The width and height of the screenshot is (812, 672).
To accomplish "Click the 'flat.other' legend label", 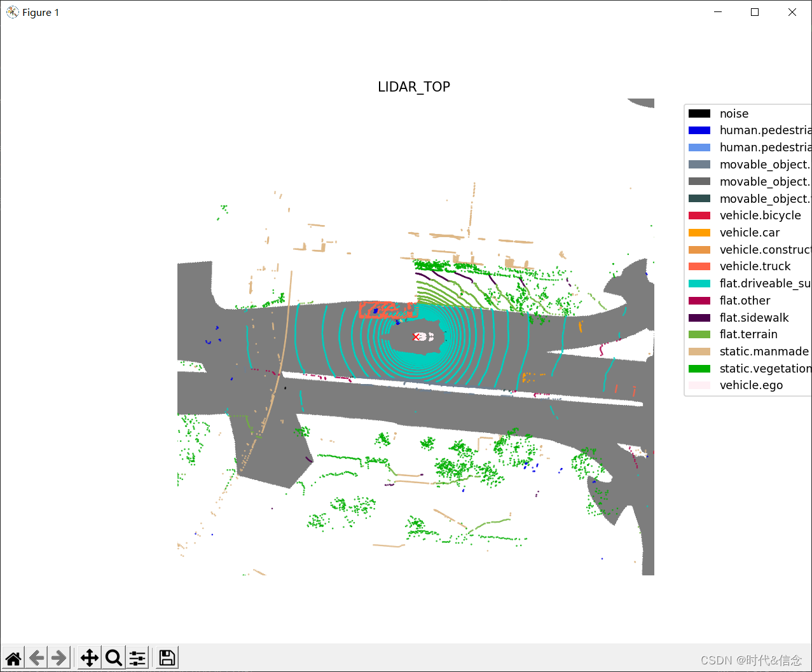I will coord(745,301).
